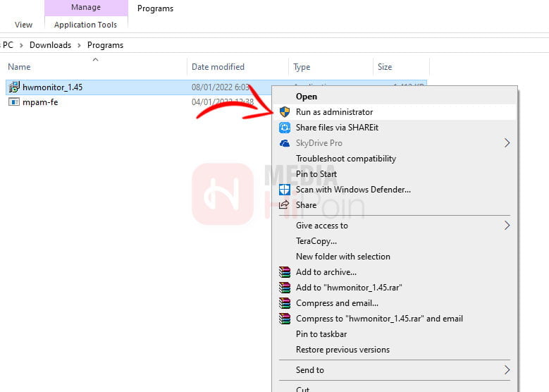This screenshot has width=549, height=392.
Task: Go to Downloads in the breadcrumb
Action: click(x=50, y=45)
